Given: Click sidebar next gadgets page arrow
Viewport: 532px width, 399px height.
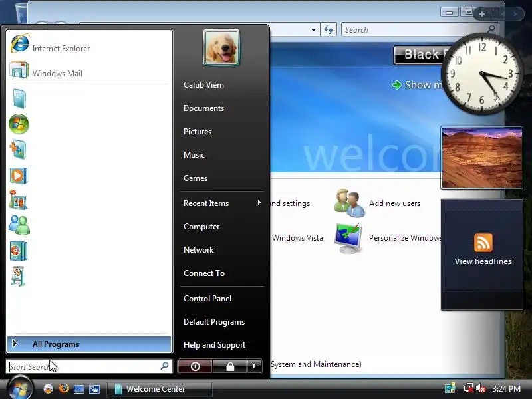Looking at the screenshot, I should pos(515,14).
